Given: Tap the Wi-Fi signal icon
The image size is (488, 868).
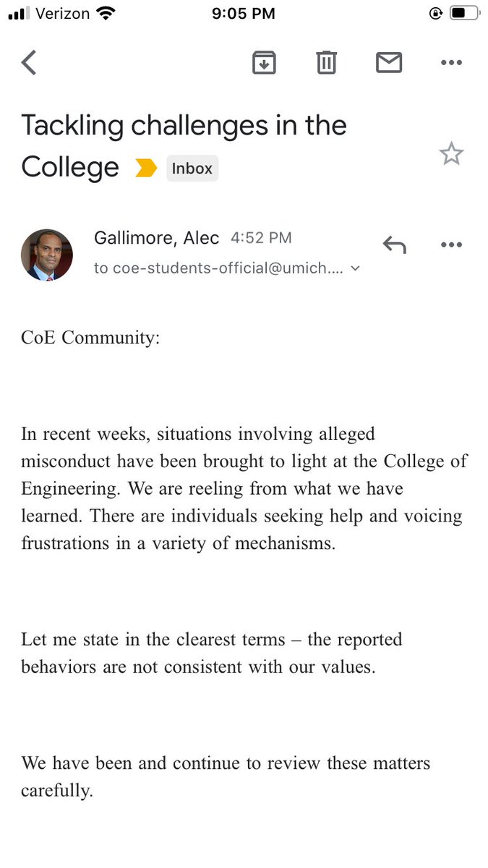Looking at the screenshot, I should click(106, 13).
